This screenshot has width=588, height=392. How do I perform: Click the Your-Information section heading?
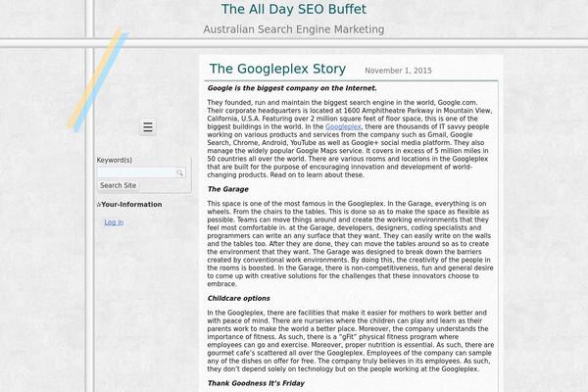click(x=131, y=205)
